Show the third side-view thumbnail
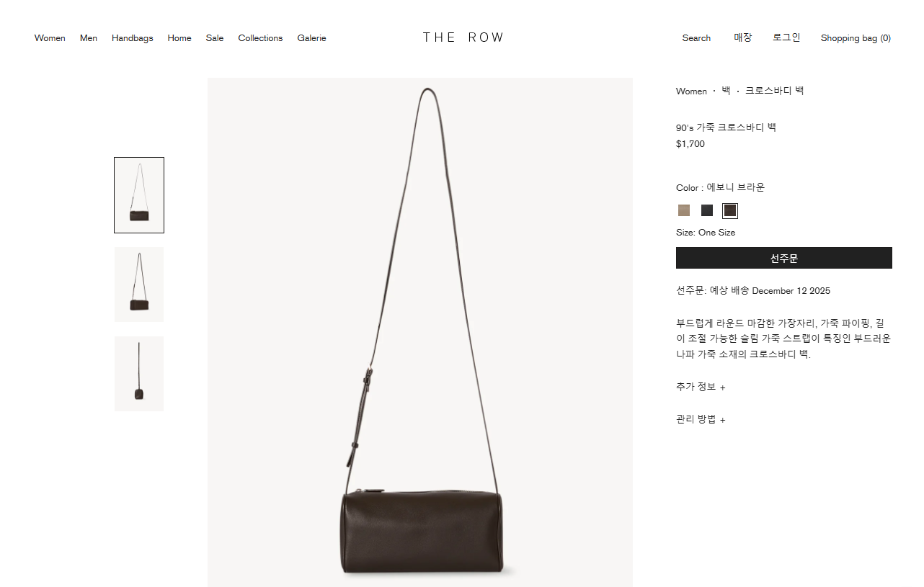This screenshot has height=587, width=924. tap(139, 374)
